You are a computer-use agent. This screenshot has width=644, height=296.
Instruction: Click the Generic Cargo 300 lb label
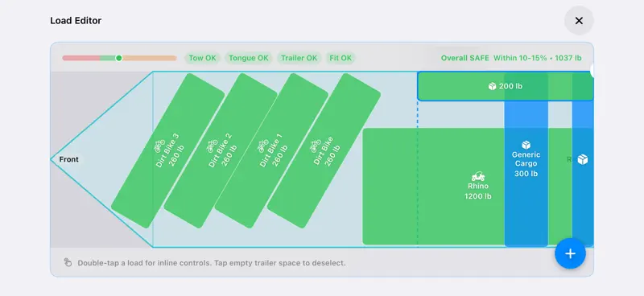click(526, 164)
